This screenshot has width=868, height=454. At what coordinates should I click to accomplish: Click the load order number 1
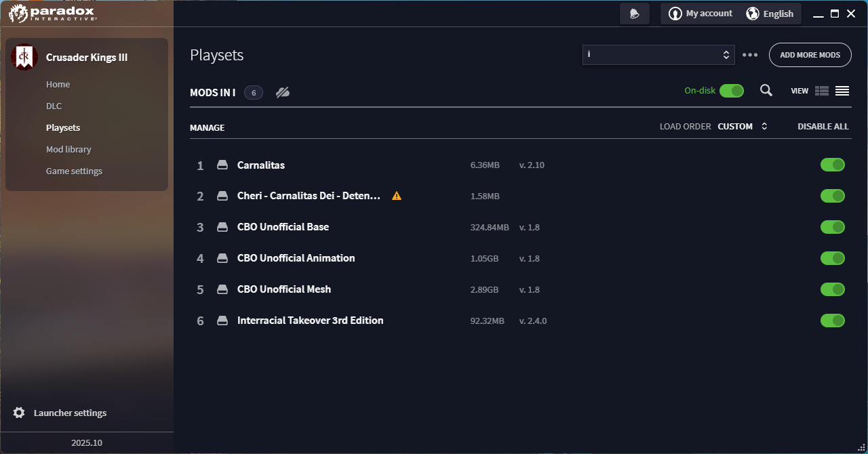pyautogui.click(x=200, y=165)
